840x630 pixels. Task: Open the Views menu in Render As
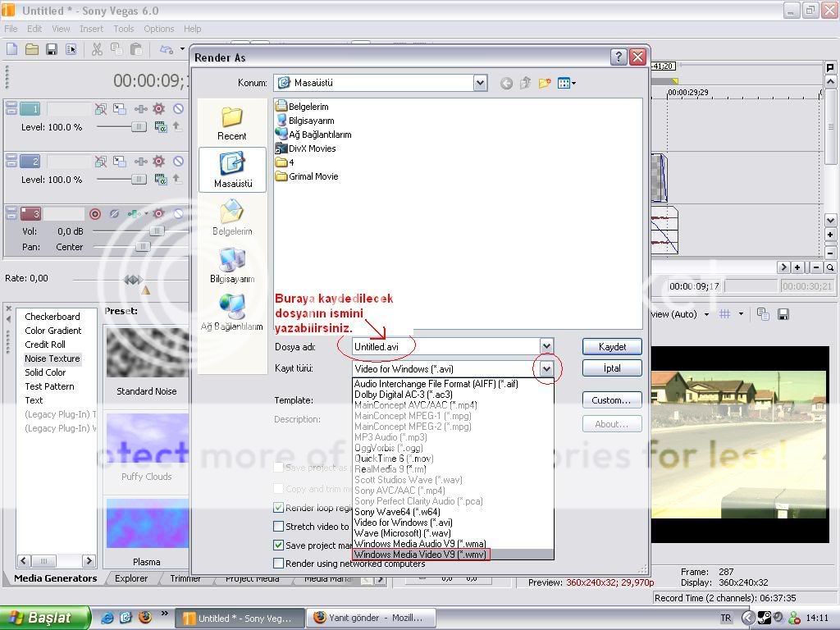click(566, 83)
